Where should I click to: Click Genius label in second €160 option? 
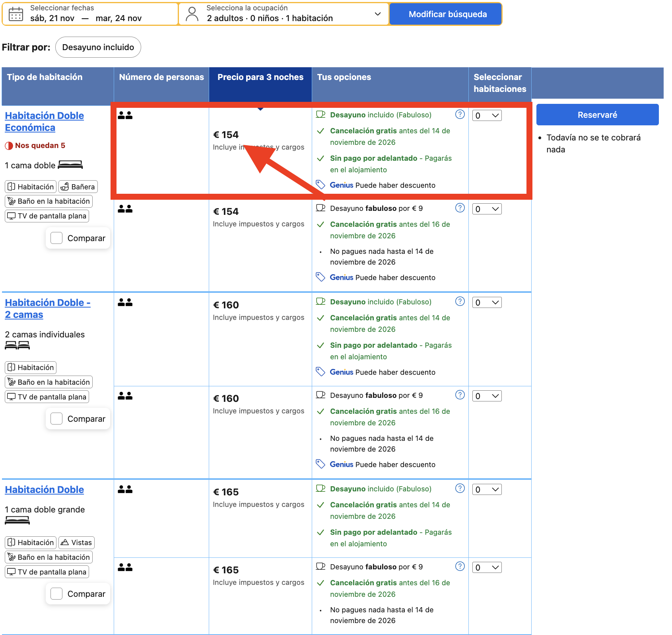point(342,464)
